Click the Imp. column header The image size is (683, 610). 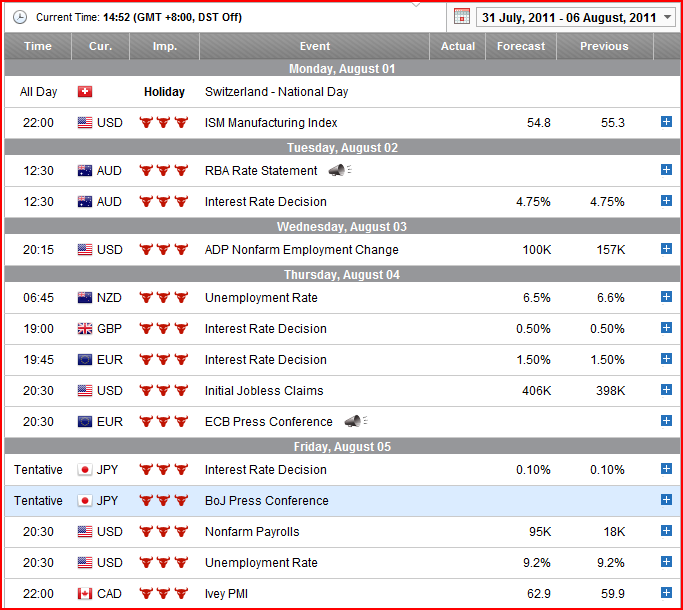pyautogui.click(x=165, y=46)
